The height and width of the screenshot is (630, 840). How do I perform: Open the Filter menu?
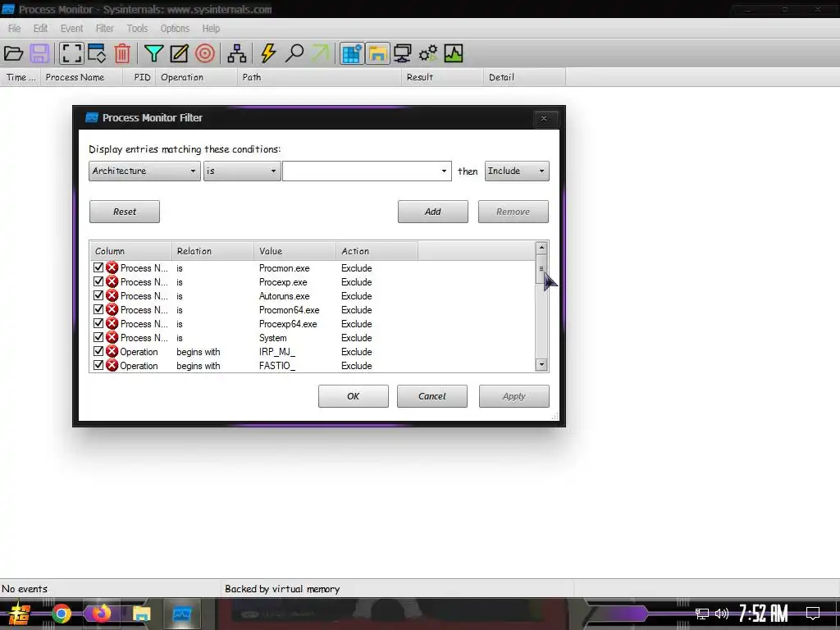(104, 29)
